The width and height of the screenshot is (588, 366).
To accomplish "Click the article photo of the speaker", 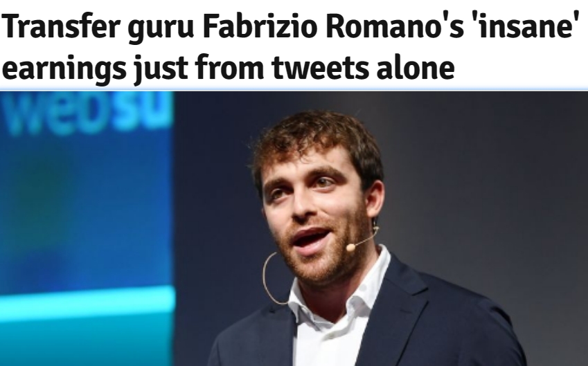I will [294, 228].
